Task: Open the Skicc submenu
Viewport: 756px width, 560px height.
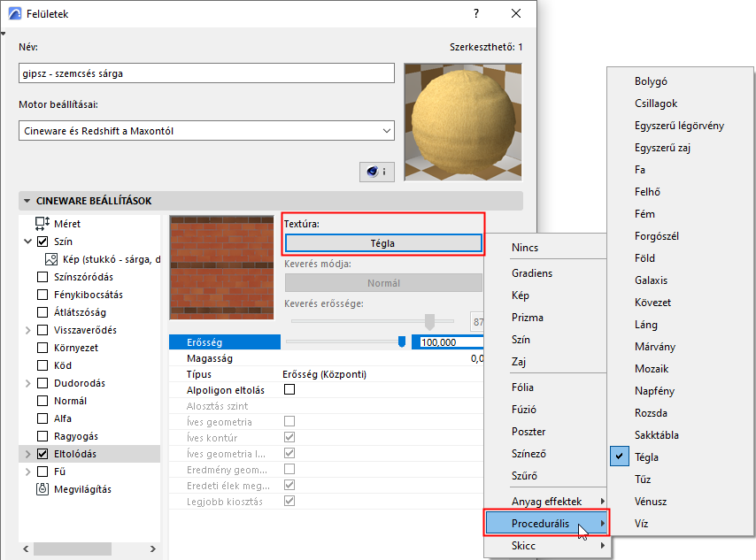Action: [547, 546]
